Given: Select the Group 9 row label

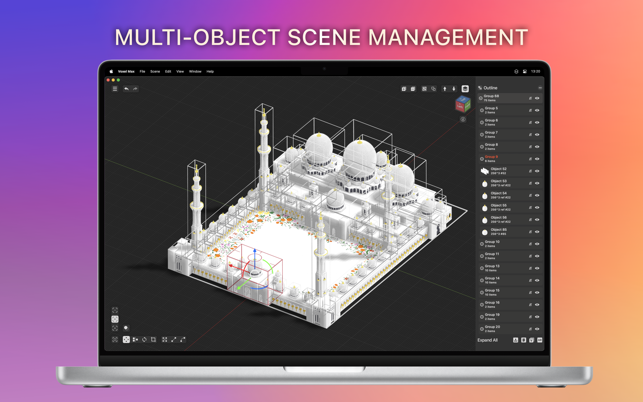Looking at the screenshot, I should (491, 157).
